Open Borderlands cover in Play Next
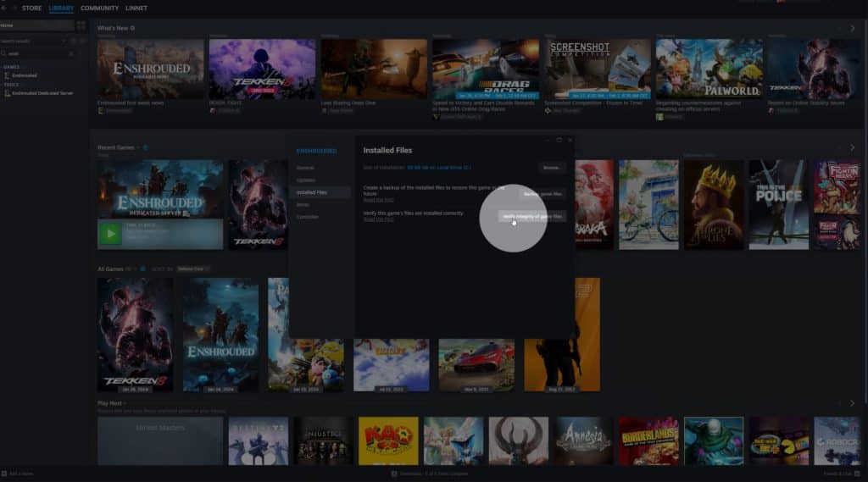 (x=648, y=441)
